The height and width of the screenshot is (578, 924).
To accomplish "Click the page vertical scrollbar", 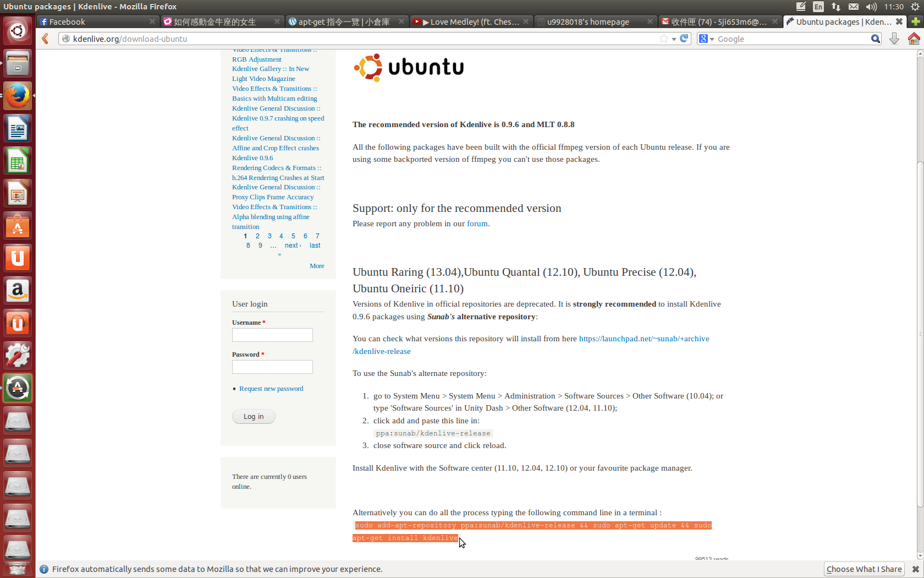I will [920, 334].
